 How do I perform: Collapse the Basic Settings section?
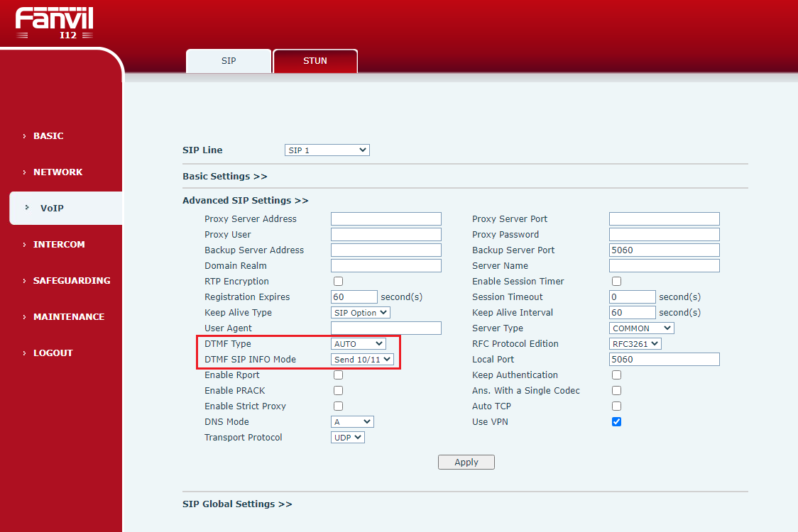[224, 176]
